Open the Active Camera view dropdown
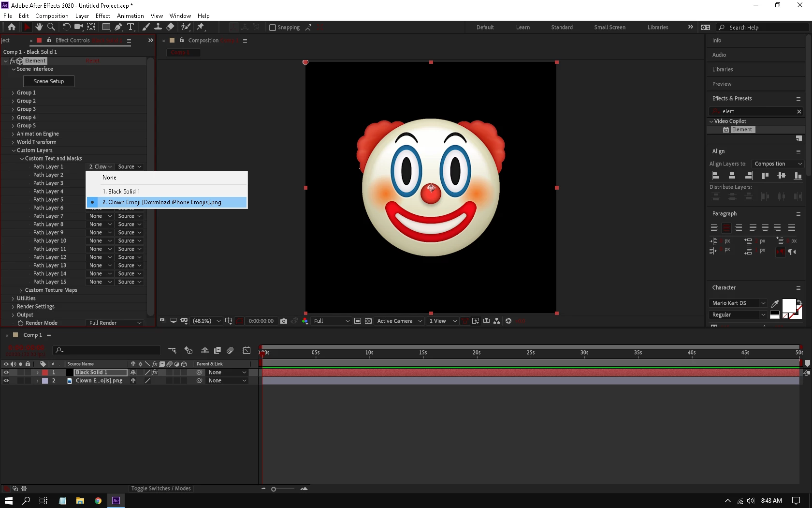Viewport: 812px width, 508px height. (x=400, y=321)
